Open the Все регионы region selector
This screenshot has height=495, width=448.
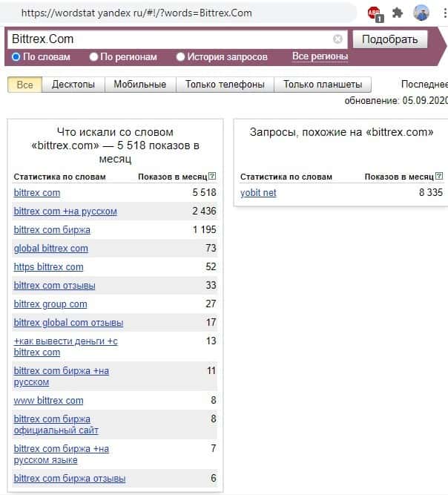320,56
